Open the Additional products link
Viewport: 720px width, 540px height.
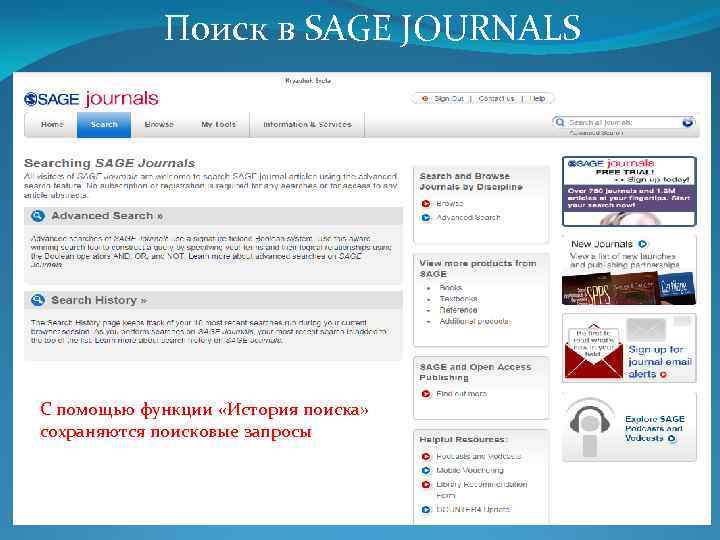(474, 321)
